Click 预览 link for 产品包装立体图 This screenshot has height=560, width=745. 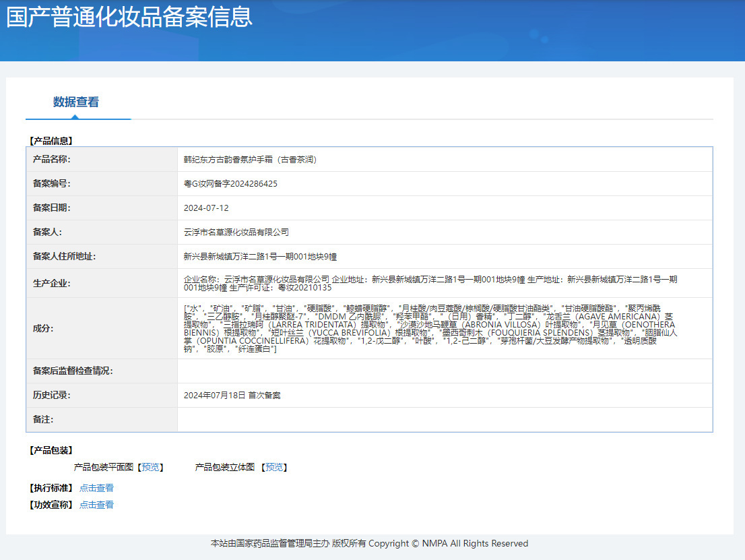click(275, 467)
